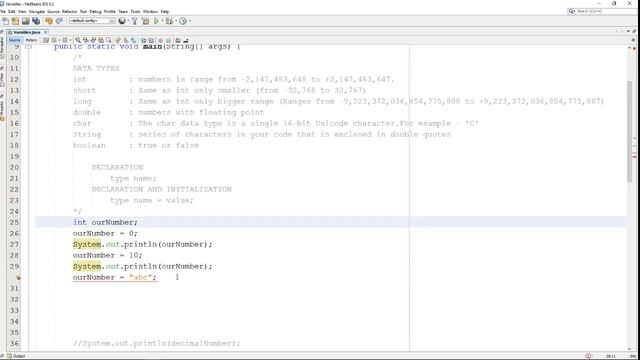Click the Undo toolbar icon

[x=49, y=21]
